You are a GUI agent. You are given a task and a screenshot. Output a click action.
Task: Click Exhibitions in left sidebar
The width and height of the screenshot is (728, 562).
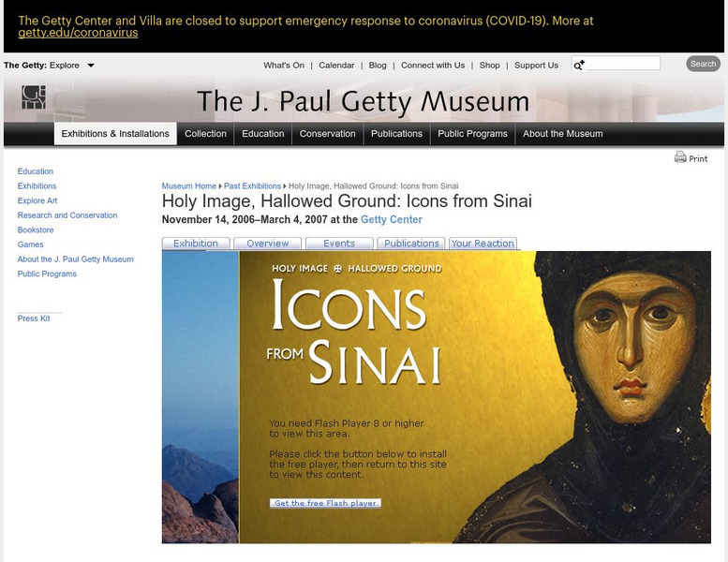[x=37, y=186]
